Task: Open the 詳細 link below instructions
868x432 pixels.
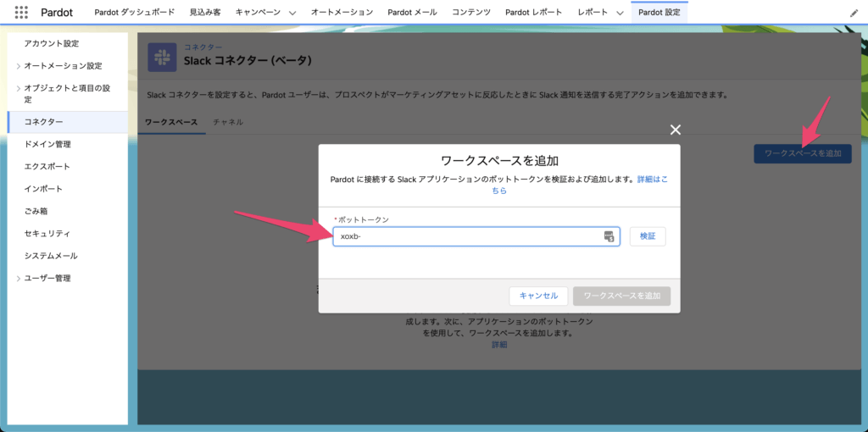Action: coord(499,345)
